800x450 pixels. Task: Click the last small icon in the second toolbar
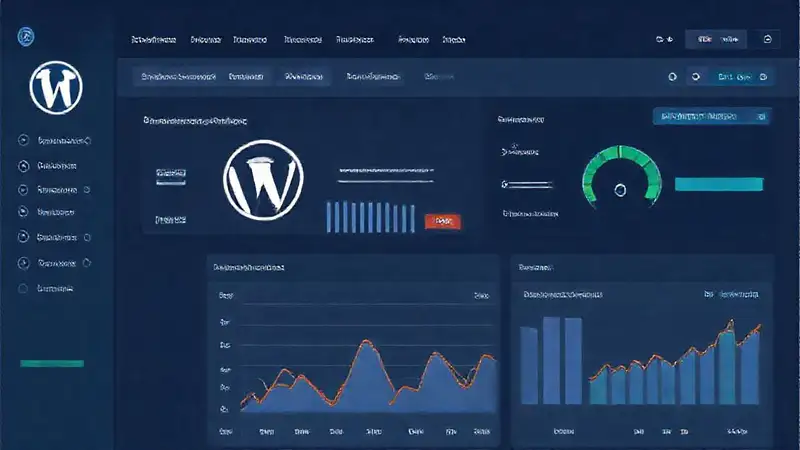point(763,77)
